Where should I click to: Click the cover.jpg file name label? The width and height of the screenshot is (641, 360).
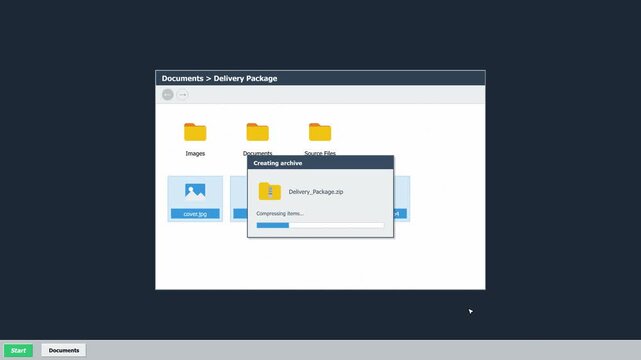click(195, 214)
